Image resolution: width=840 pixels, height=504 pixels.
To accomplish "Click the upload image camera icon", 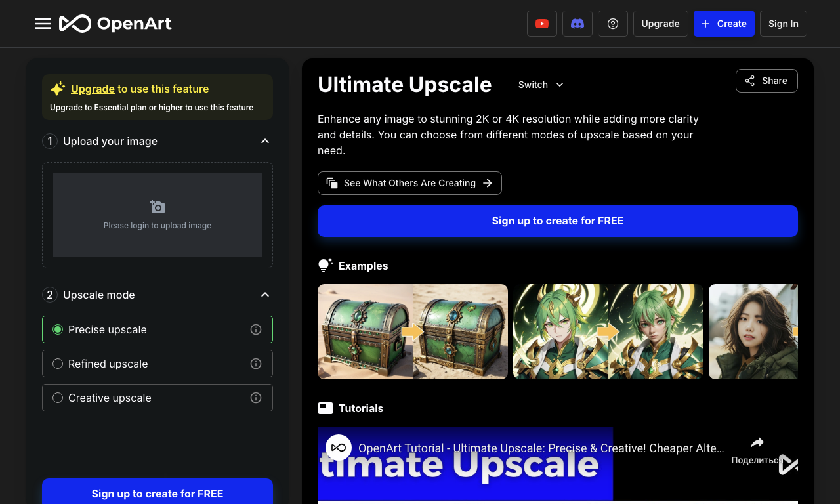I will [x=157, y=207].
